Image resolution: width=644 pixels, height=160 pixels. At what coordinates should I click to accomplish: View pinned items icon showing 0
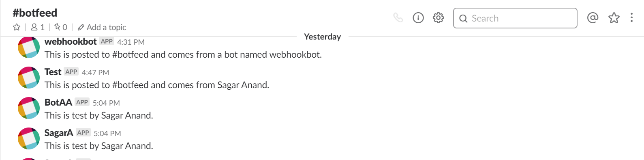click(61, 27)
